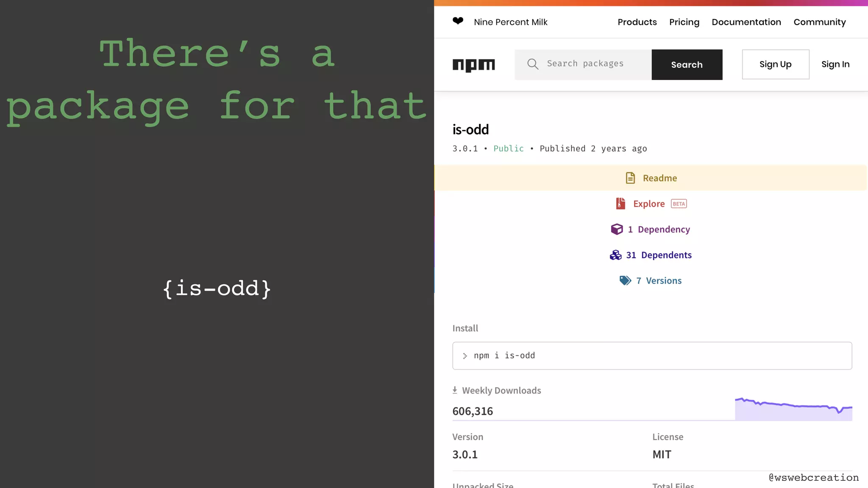Screen dimensions: 868x488
Task: Switch to the Readme tab
Action: [x=651, y=178]
